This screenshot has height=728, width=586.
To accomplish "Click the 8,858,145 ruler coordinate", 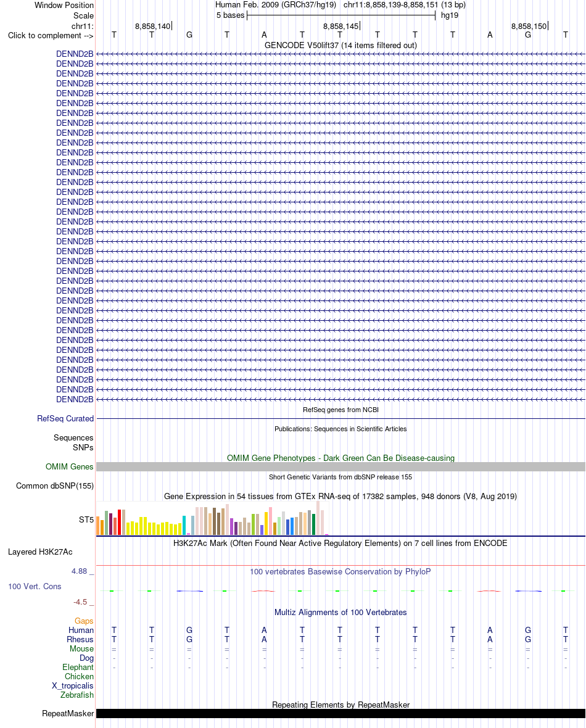I will [x=341, y=27].
